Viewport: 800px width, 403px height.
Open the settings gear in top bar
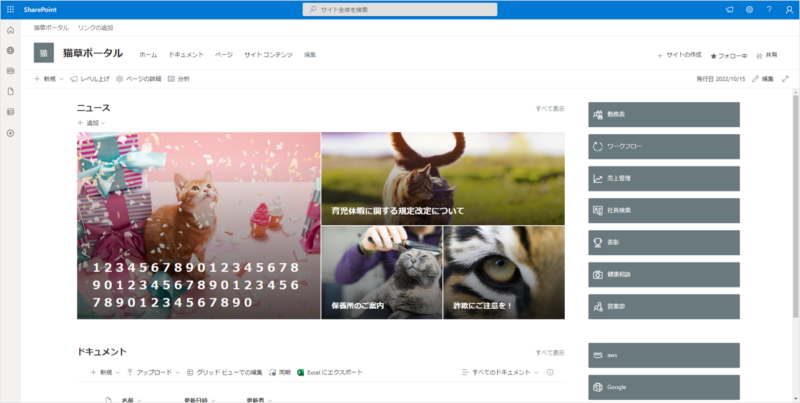tap(749, 9)
